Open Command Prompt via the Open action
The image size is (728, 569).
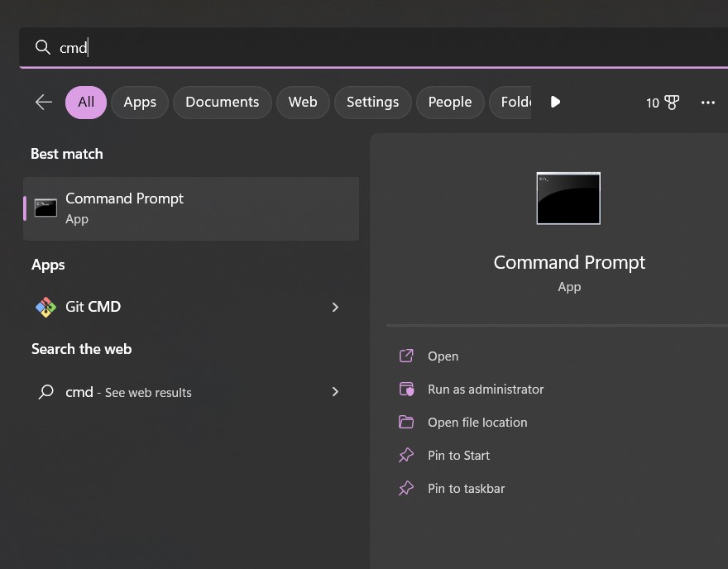click(443, 356)
